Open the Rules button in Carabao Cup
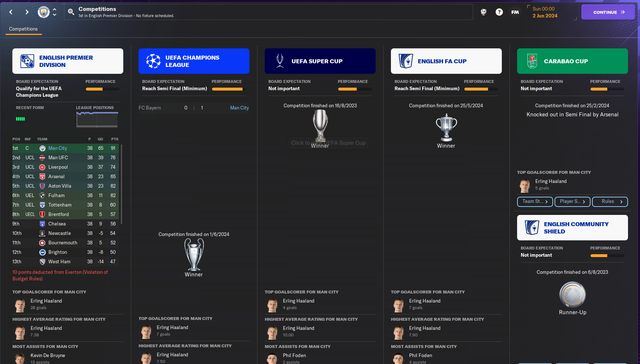This screenshot has width=640, height=364. [x=610, y=201]
